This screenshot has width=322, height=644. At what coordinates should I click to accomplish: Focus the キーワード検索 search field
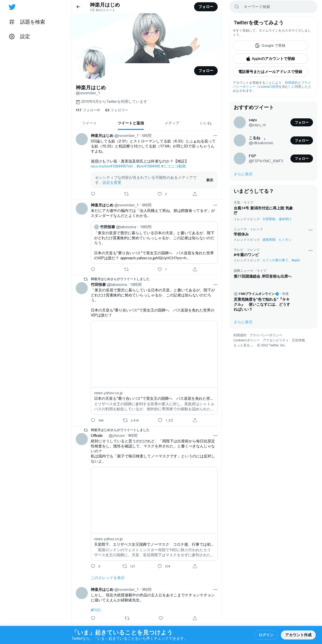click(273, 7)
